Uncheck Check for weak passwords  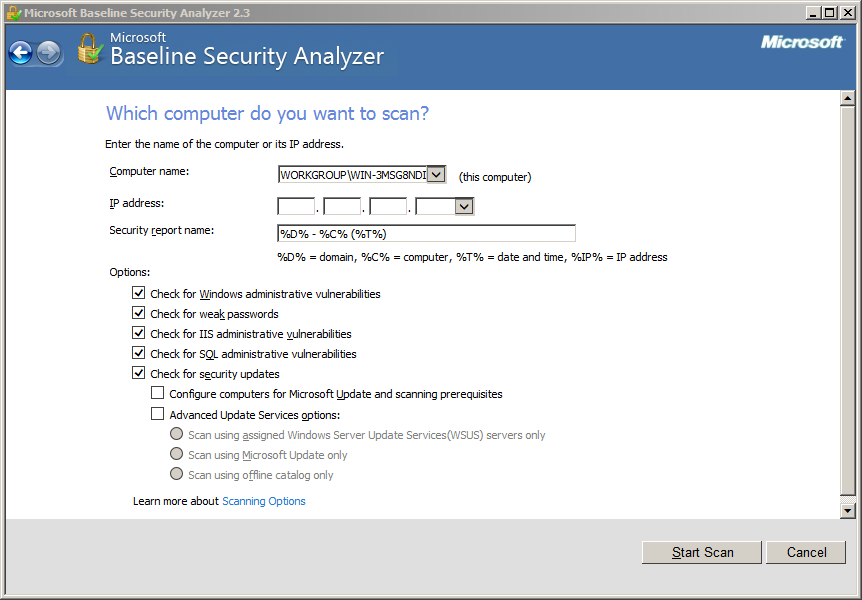139,313
